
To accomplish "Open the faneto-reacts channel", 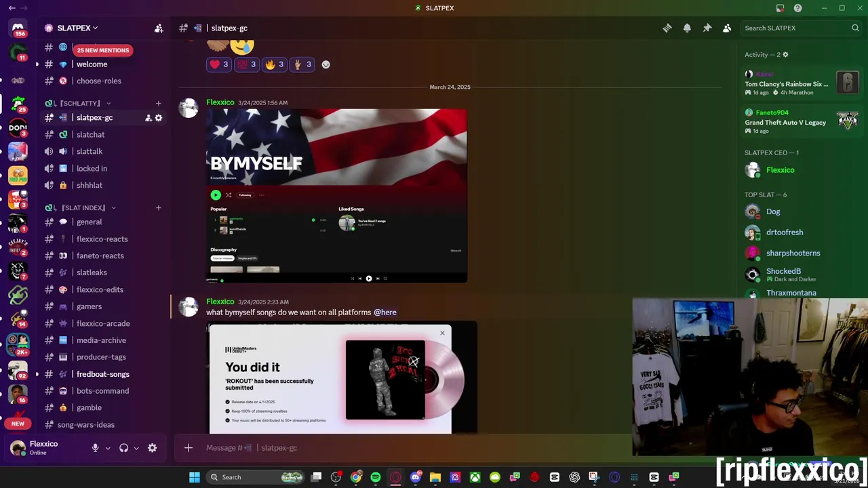I will tap(100, 256).
